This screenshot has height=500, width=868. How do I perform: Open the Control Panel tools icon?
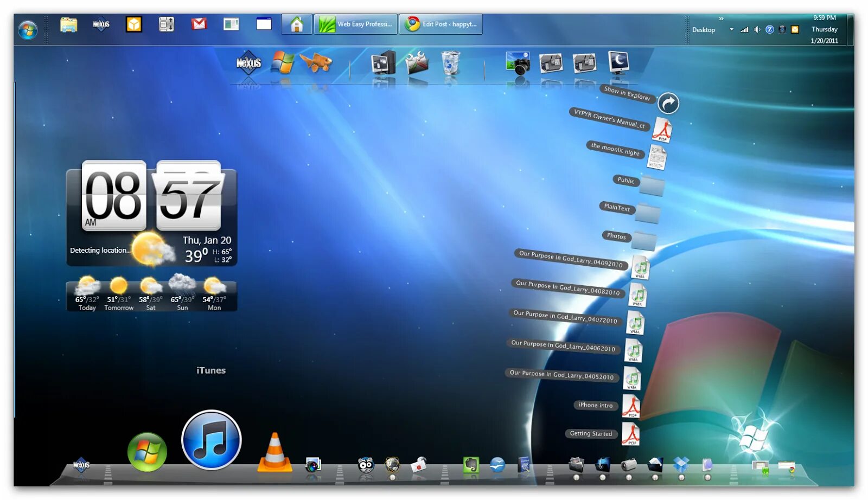pos(417,63)
